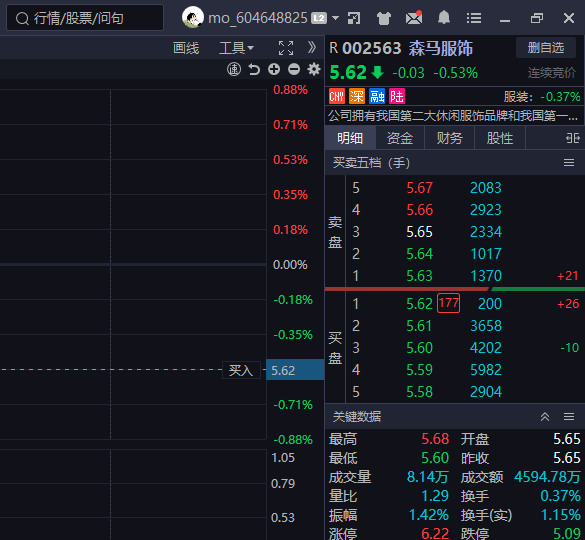Click the pop-out window icon
Image resolution: width=585 pixels, height=540 pixels.
[354, 18]
